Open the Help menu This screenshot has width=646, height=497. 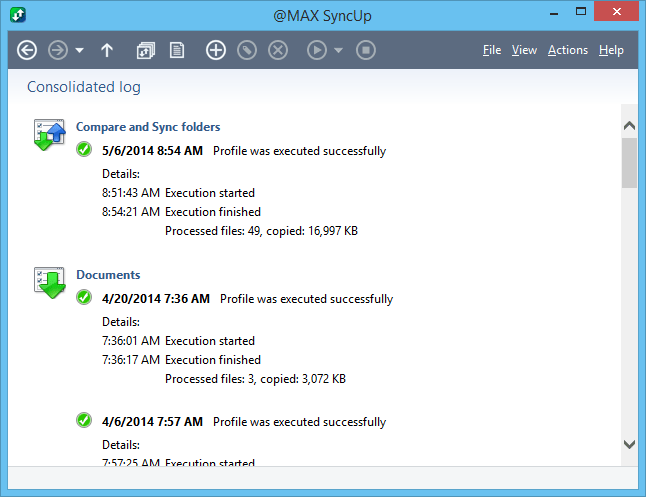[611, 50]
